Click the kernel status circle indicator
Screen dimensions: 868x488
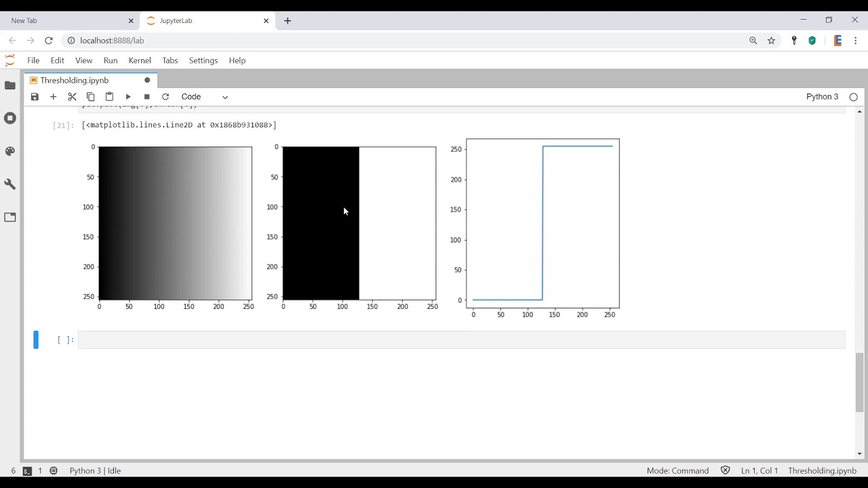coord(854,97)
